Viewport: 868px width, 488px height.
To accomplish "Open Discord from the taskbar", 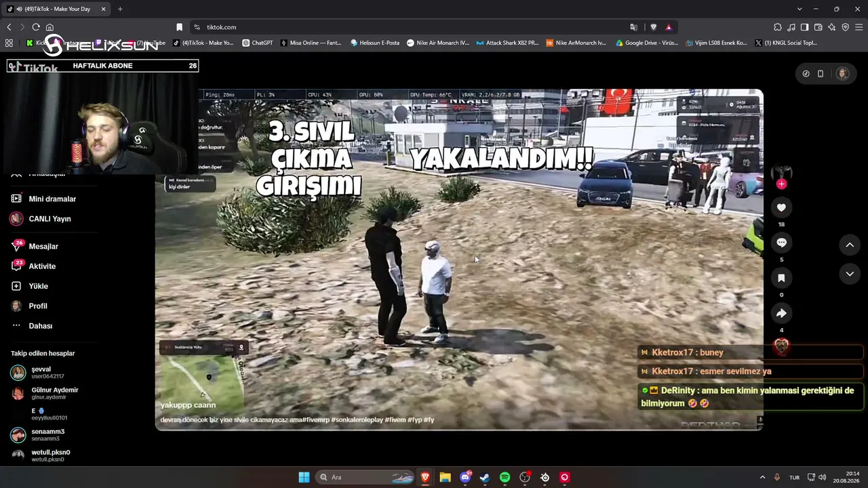I will [465, 477].
